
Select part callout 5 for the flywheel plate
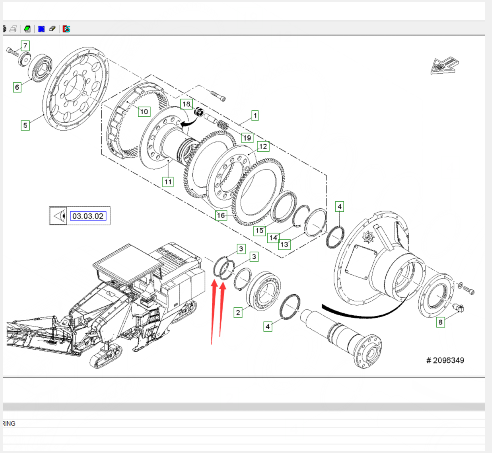pos(25,125)
